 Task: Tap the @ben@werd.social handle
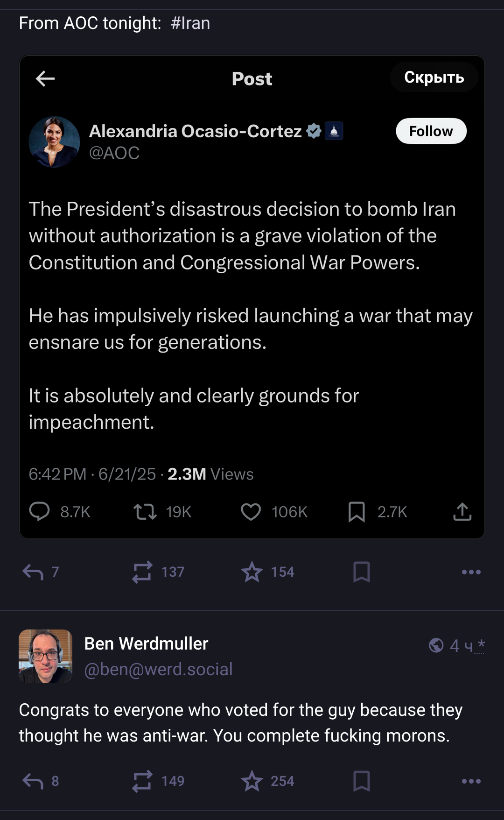pyautogui.click(x=158, y=669)
